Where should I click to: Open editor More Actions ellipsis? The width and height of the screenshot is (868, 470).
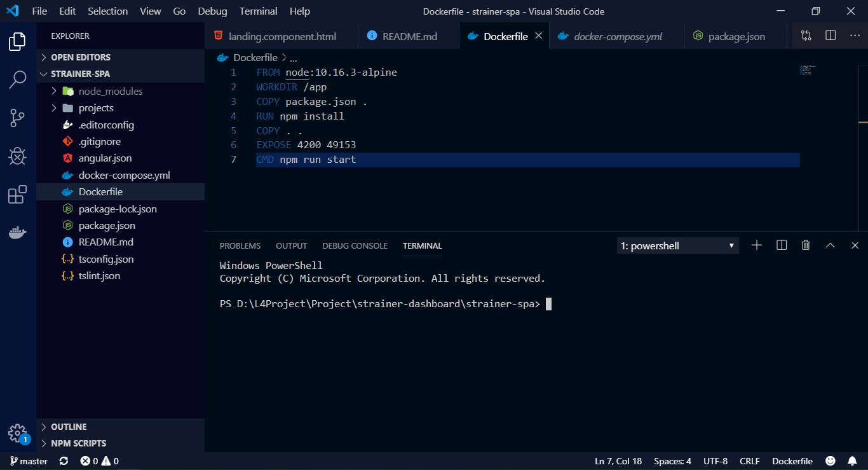[x=855, y=36]
